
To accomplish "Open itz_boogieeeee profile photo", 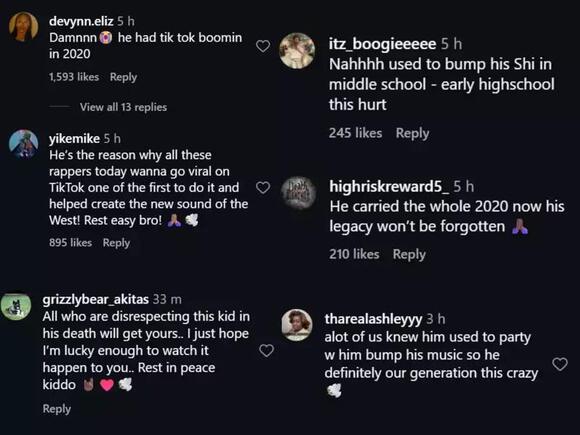I will [x=297, y=51].
